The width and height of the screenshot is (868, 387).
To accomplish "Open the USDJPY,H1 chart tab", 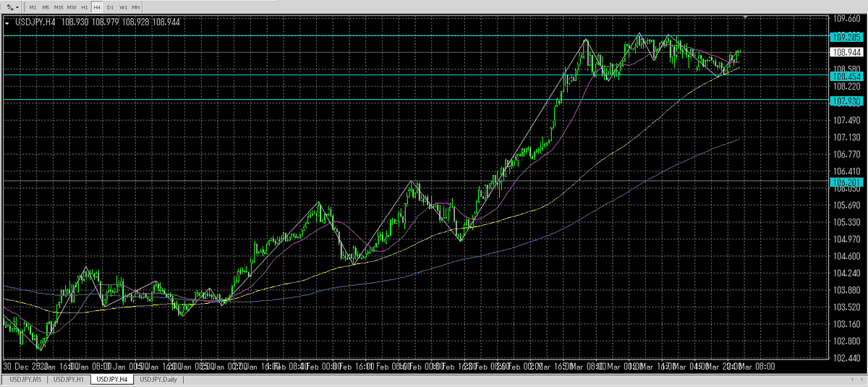I will (x=69, y=379).
